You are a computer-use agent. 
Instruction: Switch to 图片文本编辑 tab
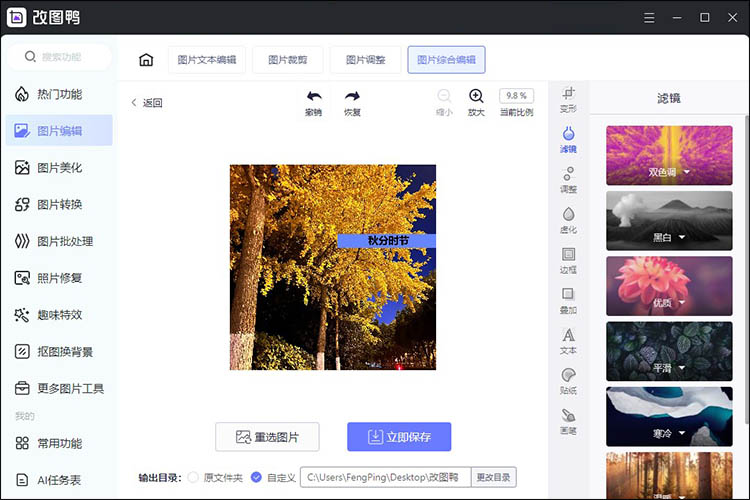[x=207, y=60]
